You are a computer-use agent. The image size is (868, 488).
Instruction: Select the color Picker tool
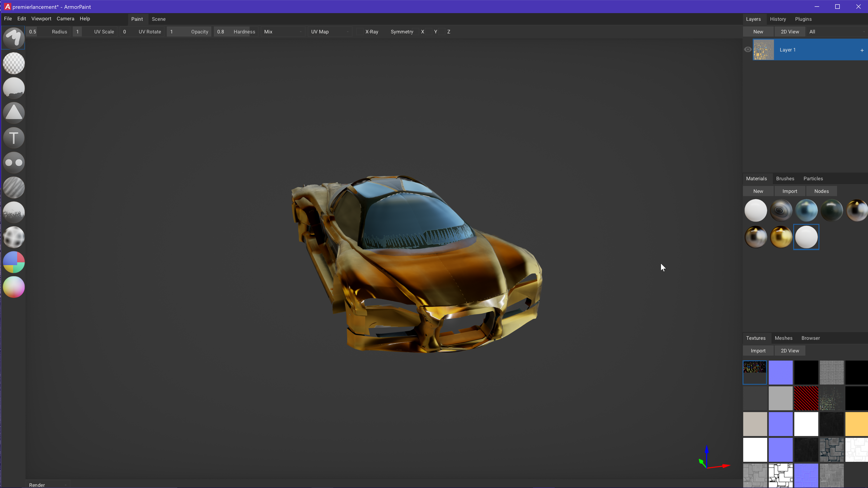(14, 287)
